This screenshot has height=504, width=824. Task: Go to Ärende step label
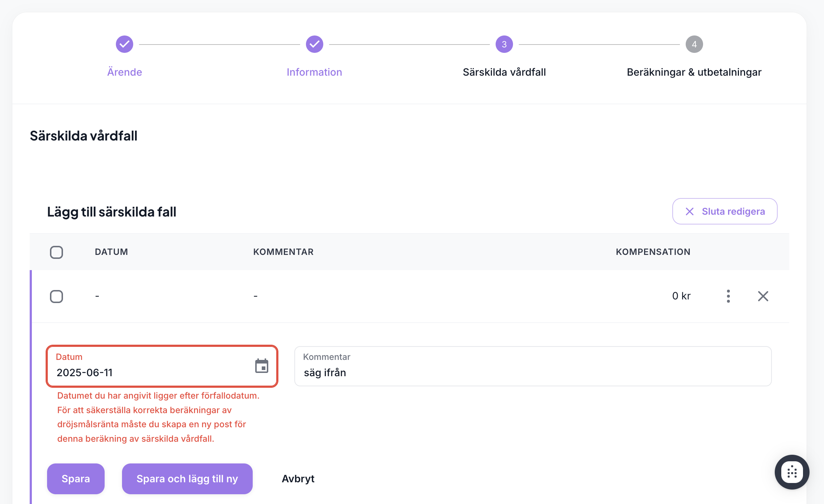[x=125, y=72]
